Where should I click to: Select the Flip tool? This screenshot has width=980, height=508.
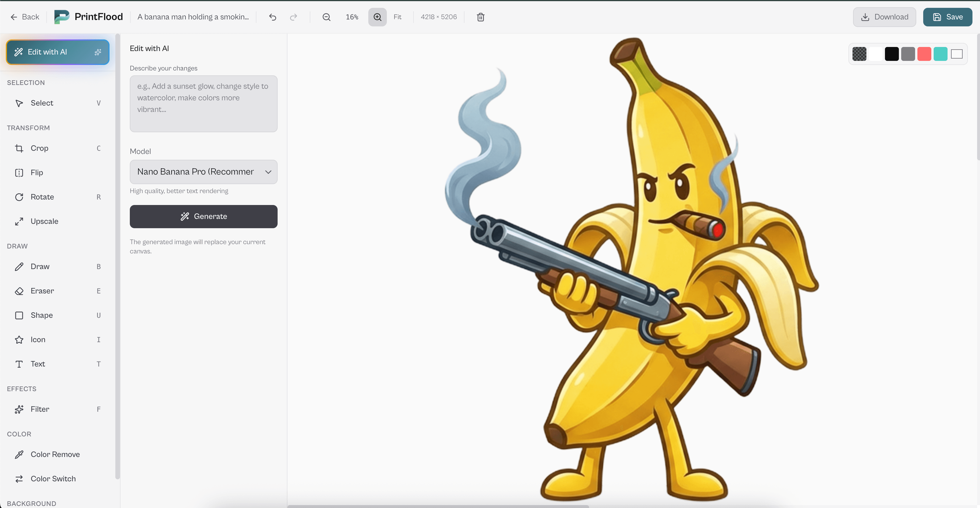(x=37, y=172)
